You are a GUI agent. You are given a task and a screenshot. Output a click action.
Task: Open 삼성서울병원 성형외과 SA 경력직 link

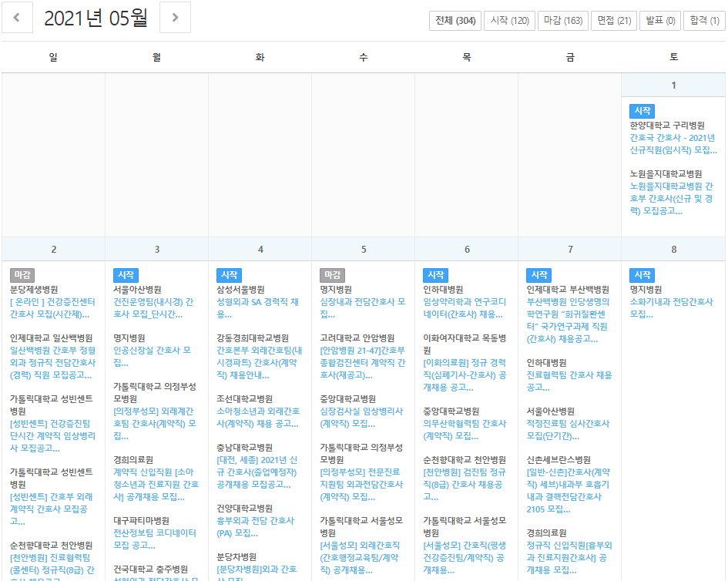(257, 308)
